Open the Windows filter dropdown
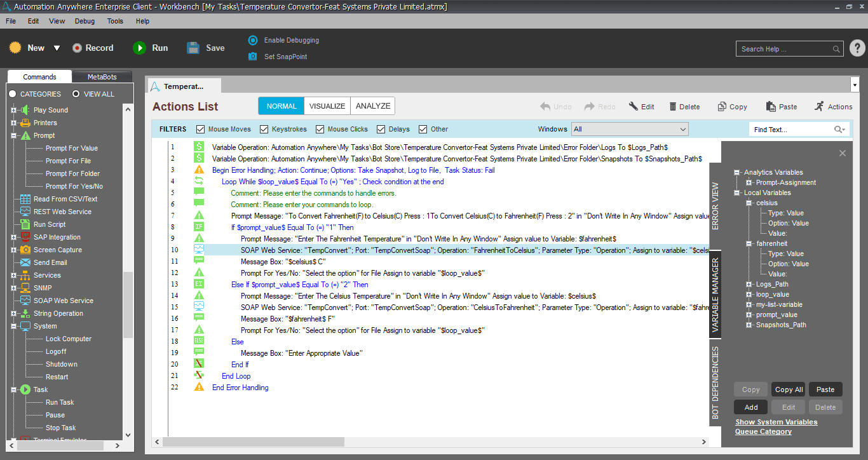Image resolution: width=868 pixels, height=460 pixels. (630, 129)
